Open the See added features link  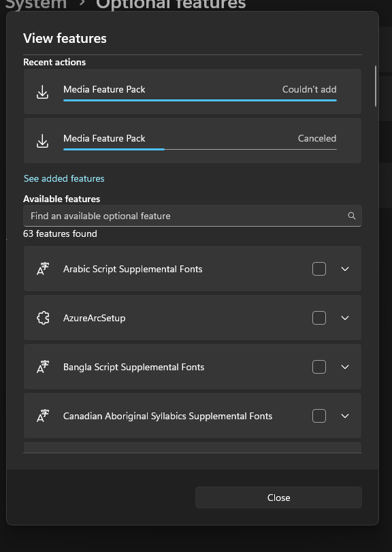pyautogui.click(x=64, y=178)
